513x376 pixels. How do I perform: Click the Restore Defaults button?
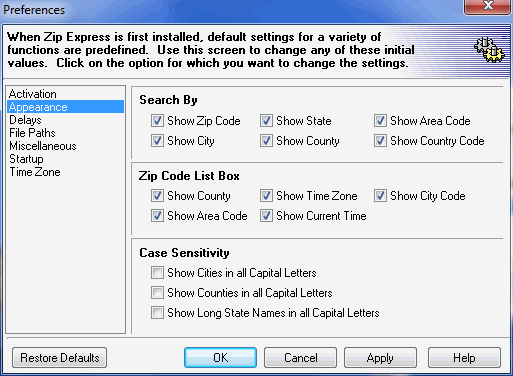point(60,358)
